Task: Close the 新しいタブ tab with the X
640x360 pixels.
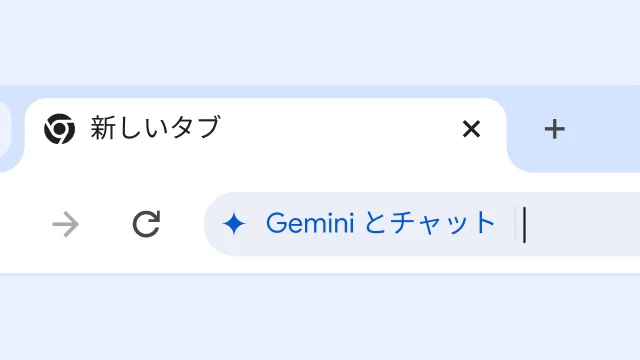Action: point(471,129)
